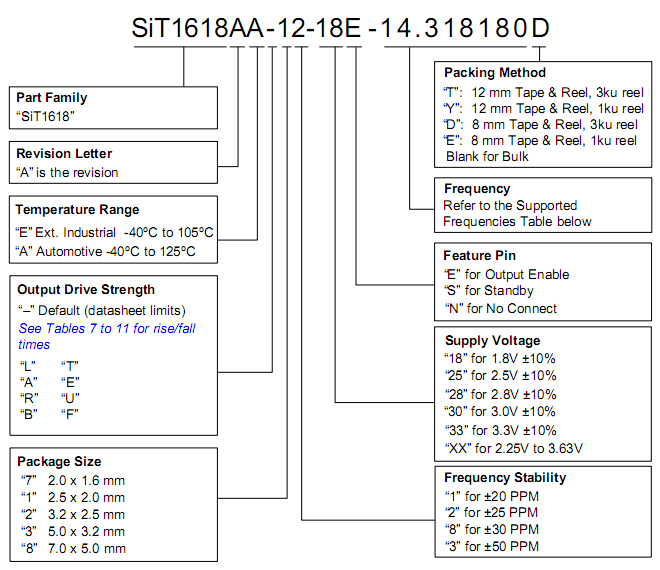Click “2” for ±25 PPM
The width and height of the screenshot is (660, 570).
click(491, 512)
